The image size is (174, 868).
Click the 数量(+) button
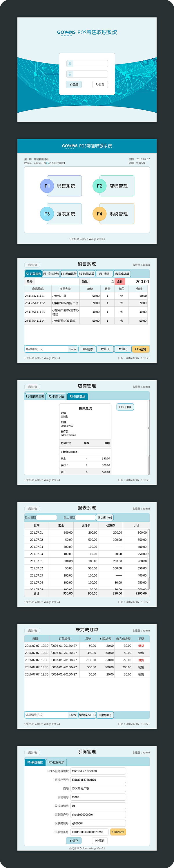105,349
